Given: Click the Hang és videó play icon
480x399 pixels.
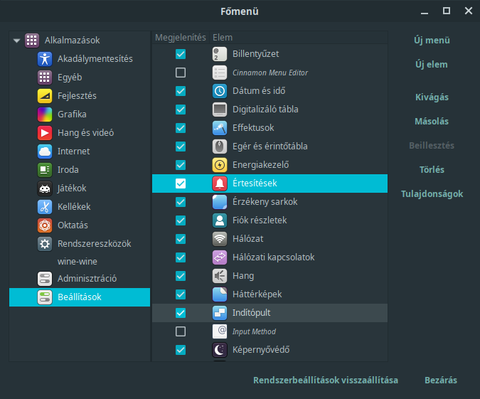Looking at the screenshot, I should [45, 133].
